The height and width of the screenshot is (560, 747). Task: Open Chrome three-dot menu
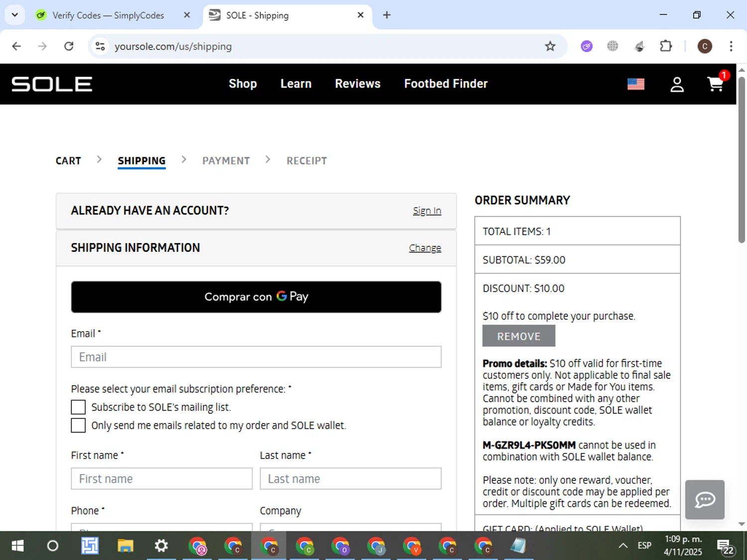(731, 46)
